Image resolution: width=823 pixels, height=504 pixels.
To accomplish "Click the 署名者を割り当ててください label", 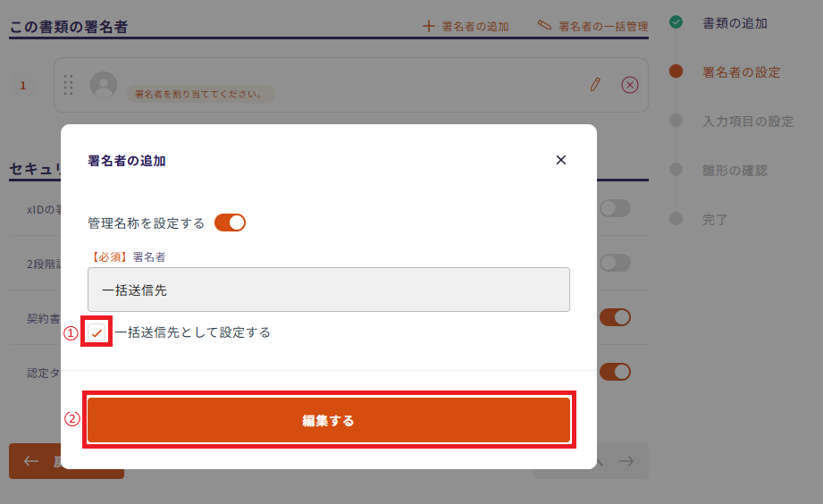I will (x=199, y=94).
